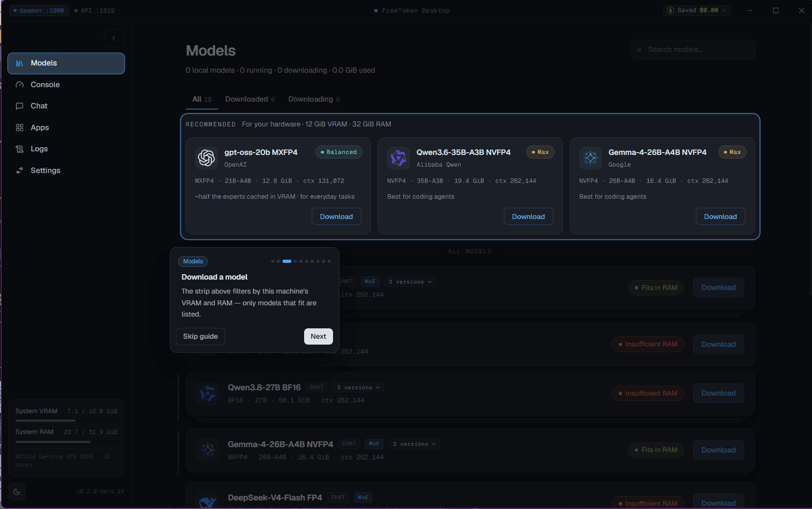Click the 'ctx 131,072' value on gpt-oss card

pos(324,181)
